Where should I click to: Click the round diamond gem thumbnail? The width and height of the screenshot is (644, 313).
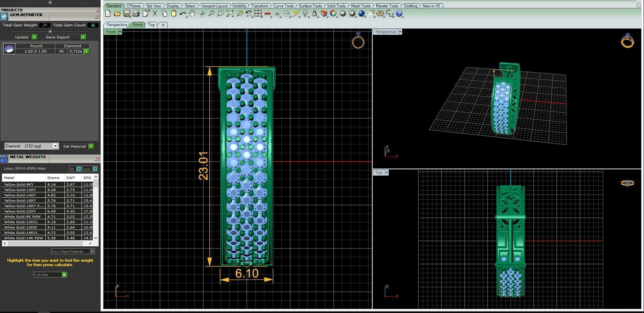point(9,49)
